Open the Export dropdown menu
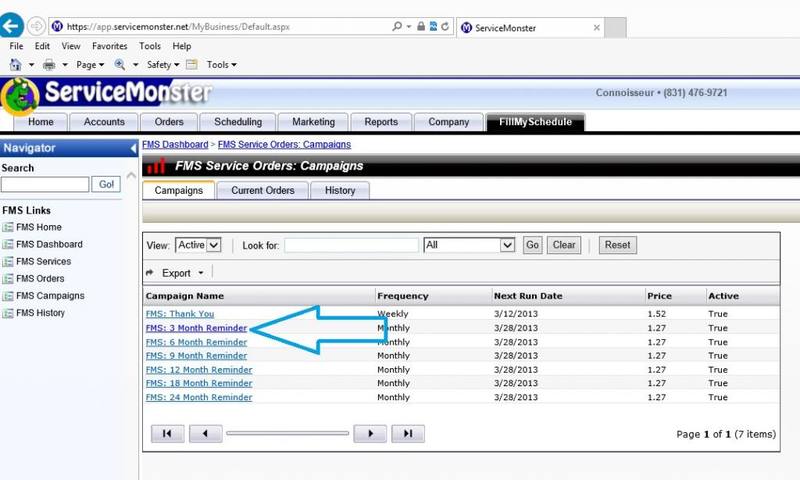Viewport: 800px width, 480px height. tap(175, 273)
